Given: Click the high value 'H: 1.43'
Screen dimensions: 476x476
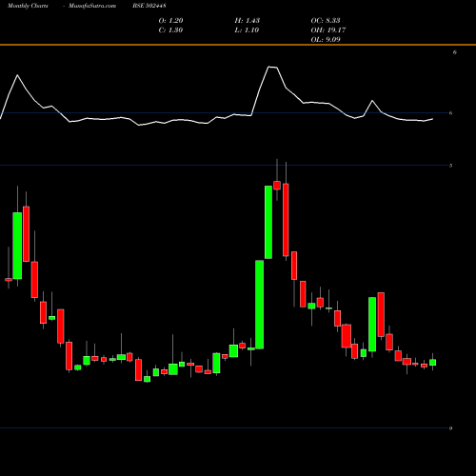Looking at the screenshot, I should click(248, 20).
